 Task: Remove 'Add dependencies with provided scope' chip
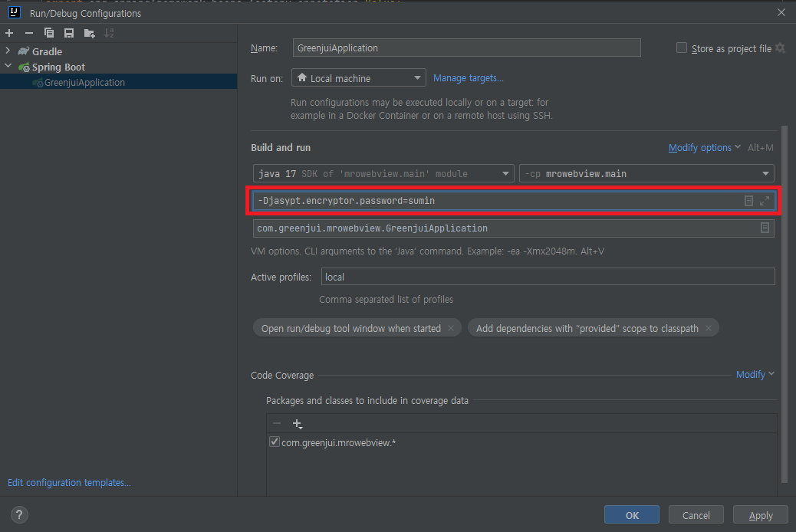click(708, 328)
